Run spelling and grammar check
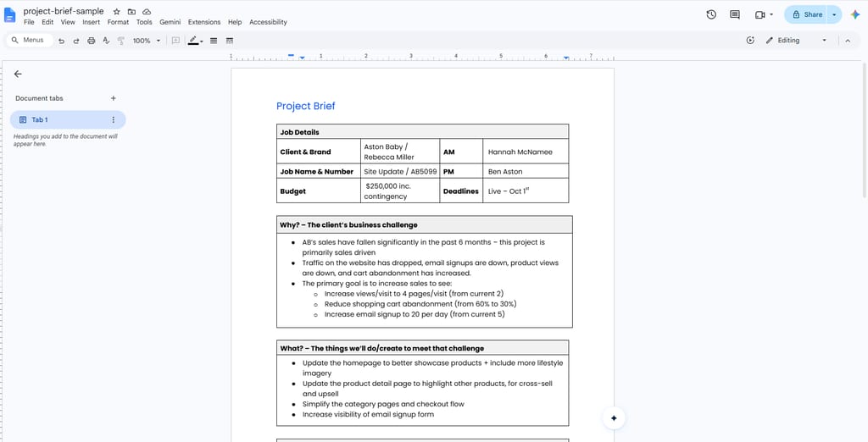The height and width of the screenshot is (442, 868). [106, 41]
